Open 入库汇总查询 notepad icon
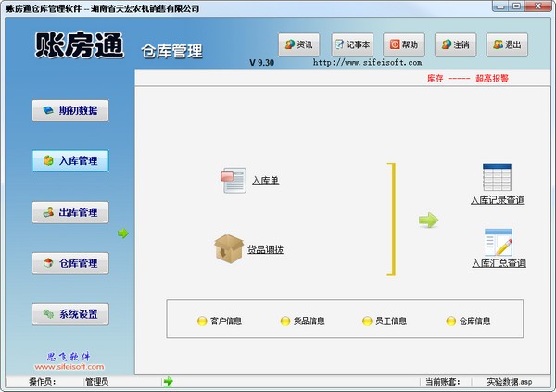This screenshot has width=556, height=392. pos(498,243)
